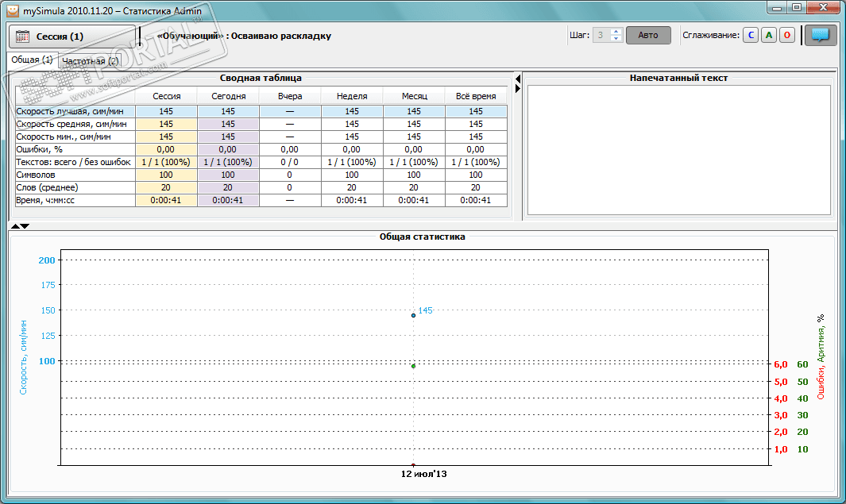Select the Сегодня column header
846x504 pixels.
(x=228, y=97)
